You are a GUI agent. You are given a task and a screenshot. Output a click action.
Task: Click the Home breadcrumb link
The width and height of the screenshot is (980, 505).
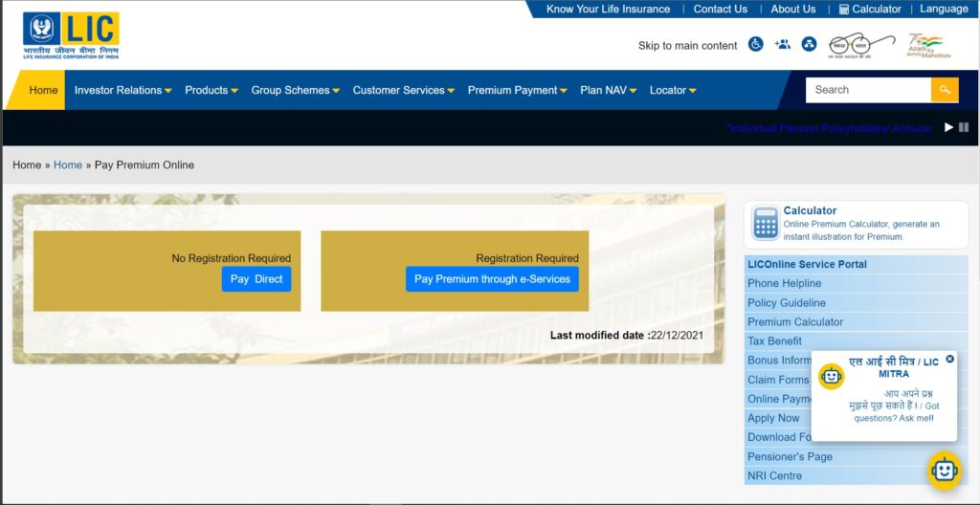point(68,165)
